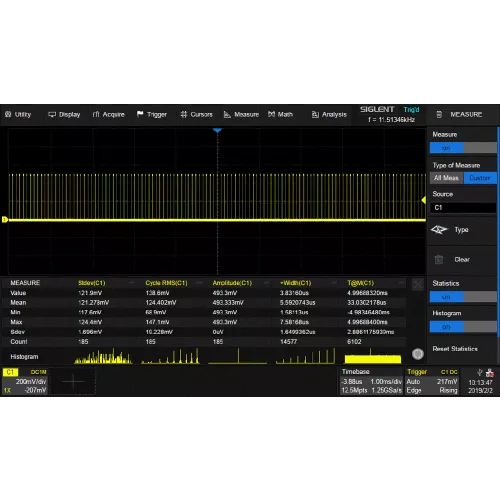Open the Amplitude(C1) histogram thumbnail
Viewport: 500px width, 500px height.
238,356
